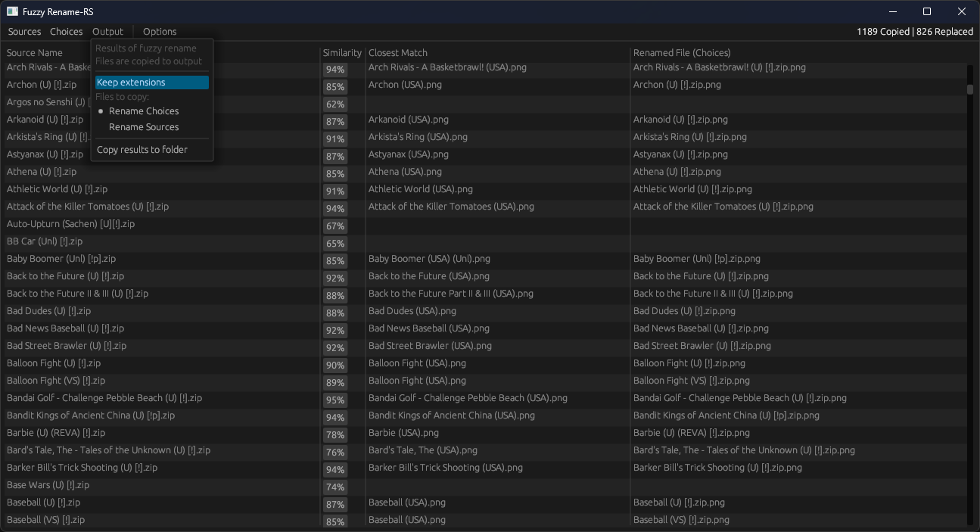This screenshot has width=980, height=532.
Task: Click closest match Bard's Tale, The (USA).png
Action: point(423,450)
